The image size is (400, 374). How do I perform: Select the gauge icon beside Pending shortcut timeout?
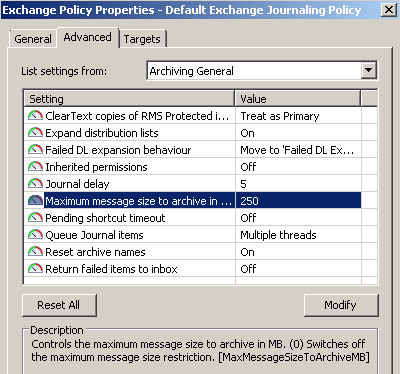tap(35, 218)
